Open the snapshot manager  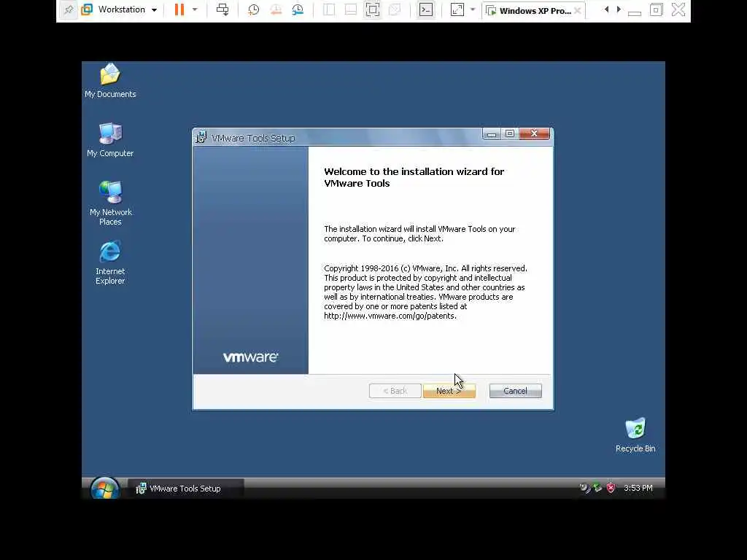298,9
